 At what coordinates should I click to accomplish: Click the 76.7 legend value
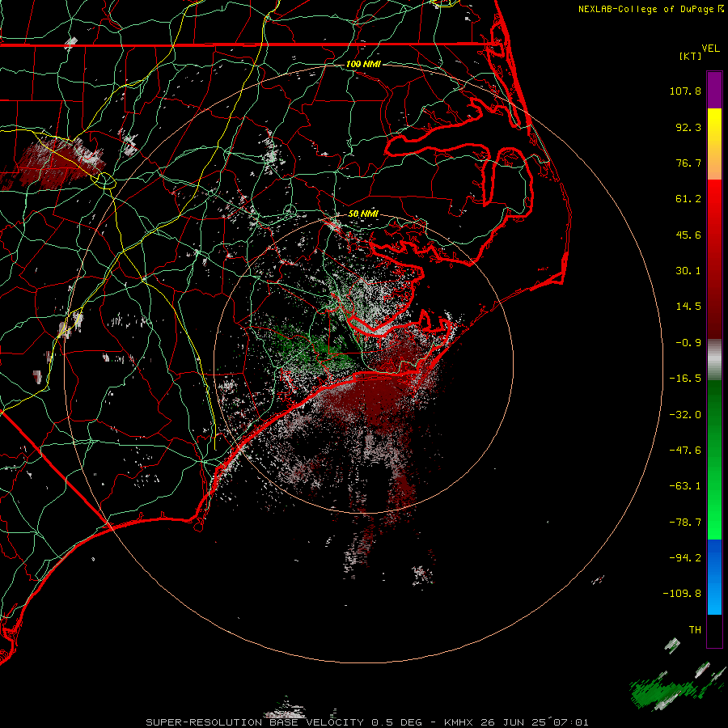point(688,163)
